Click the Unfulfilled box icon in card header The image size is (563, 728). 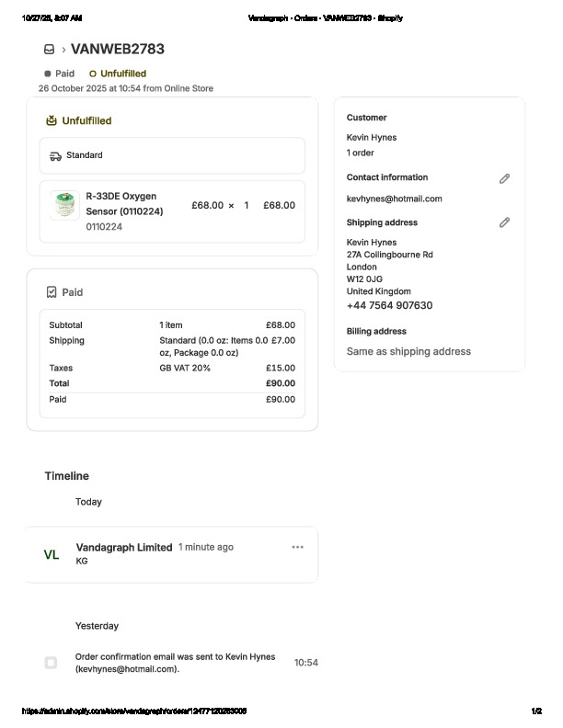click(52, 120)
